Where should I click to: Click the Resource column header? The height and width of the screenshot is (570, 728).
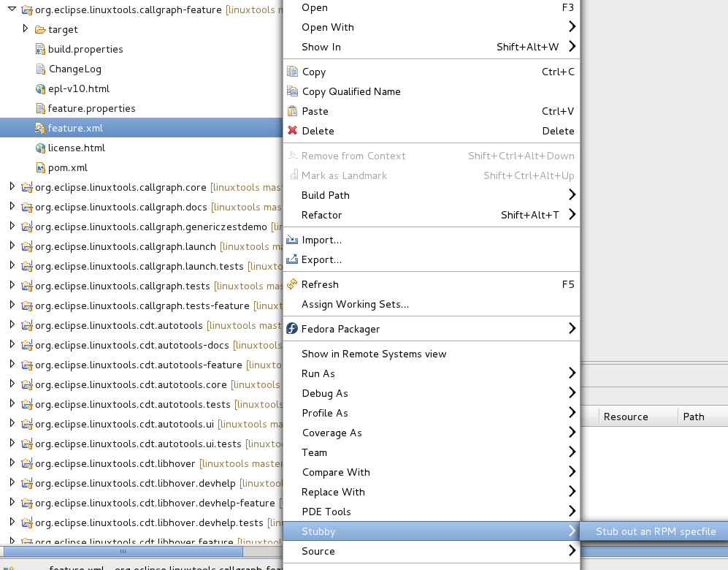638,417
